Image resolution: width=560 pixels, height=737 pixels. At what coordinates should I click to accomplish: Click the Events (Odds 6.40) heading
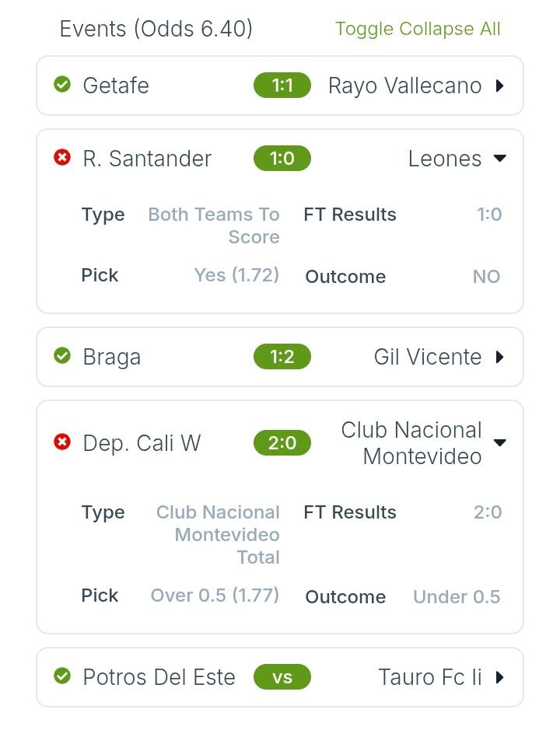point(156,29)
